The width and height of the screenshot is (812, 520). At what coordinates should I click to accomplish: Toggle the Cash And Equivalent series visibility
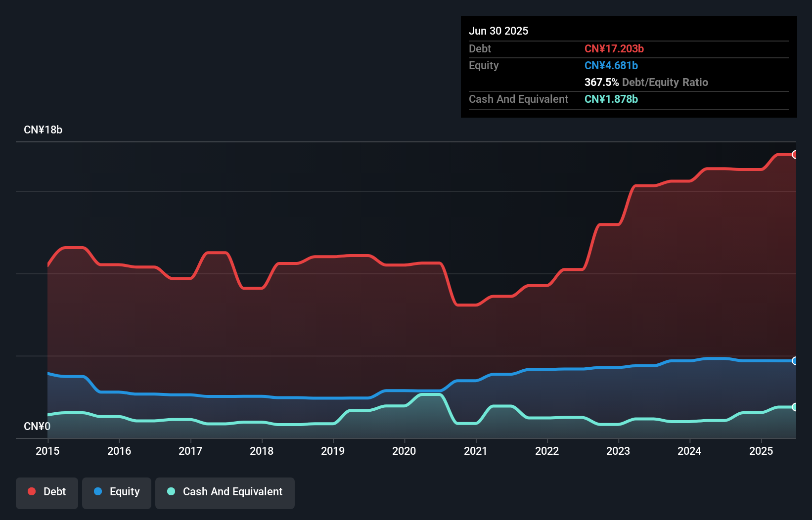pos(225,492)
